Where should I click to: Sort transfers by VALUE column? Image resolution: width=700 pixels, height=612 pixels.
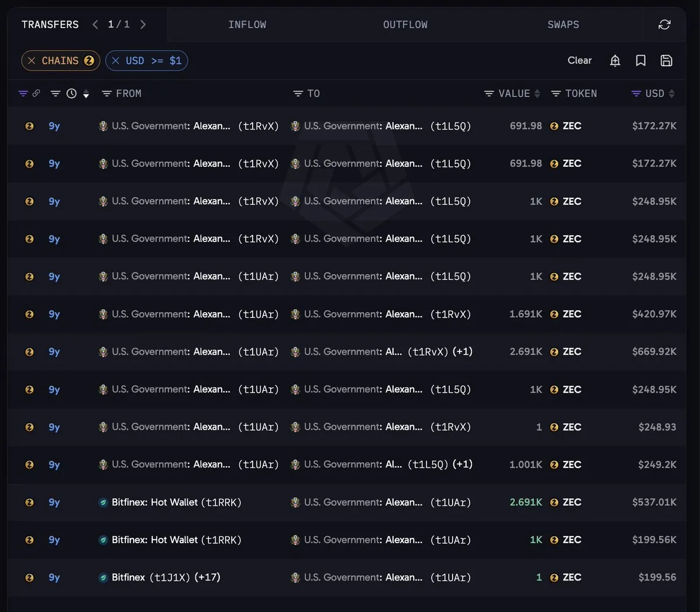pos(512,93)
